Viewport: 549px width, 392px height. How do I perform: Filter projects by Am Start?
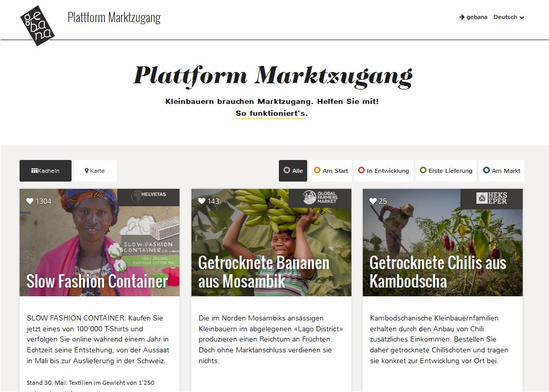330,171
